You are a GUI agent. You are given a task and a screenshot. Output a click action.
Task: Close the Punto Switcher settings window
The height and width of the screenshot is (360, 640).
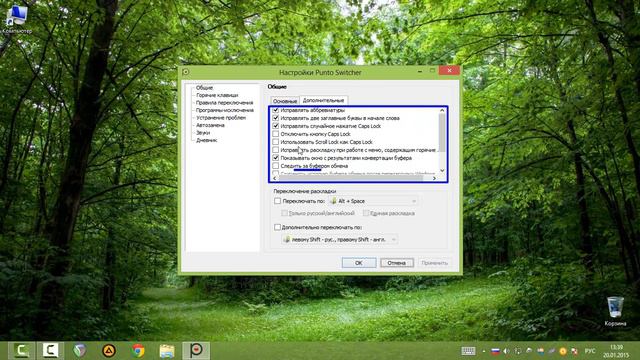[x=449, y=71]
